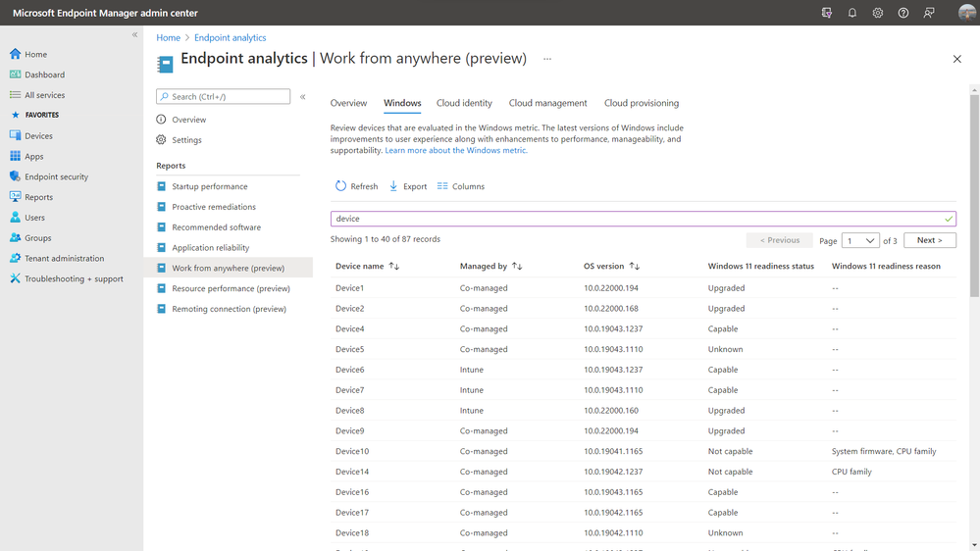
Task: Open the page number dropdown
Action: tap(860, 240)
